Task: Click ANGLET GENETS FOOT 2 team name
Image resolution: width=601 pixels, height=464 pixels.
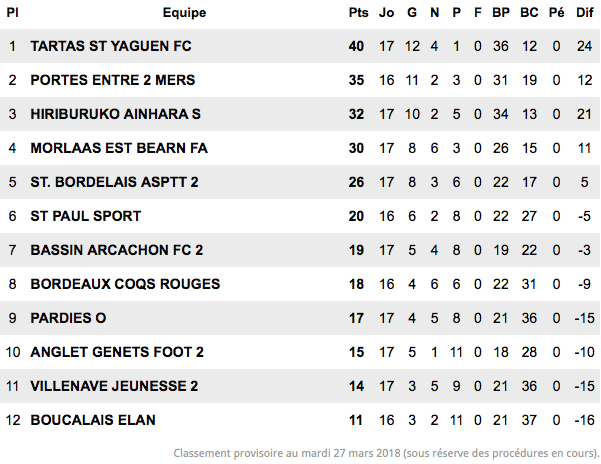Action: 117,352
